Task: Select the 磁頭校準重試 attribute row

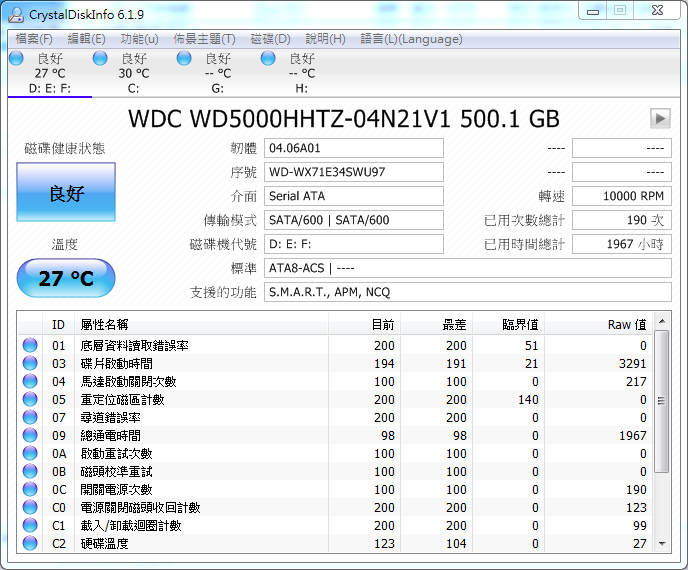Action: [x=335, y=471]
